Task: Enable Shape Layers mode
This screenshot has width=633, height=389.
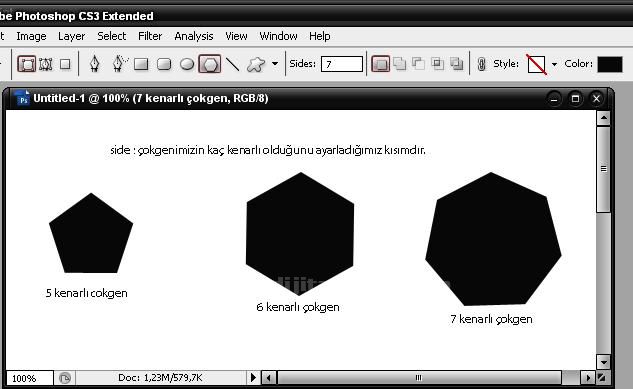Action: 27,64
